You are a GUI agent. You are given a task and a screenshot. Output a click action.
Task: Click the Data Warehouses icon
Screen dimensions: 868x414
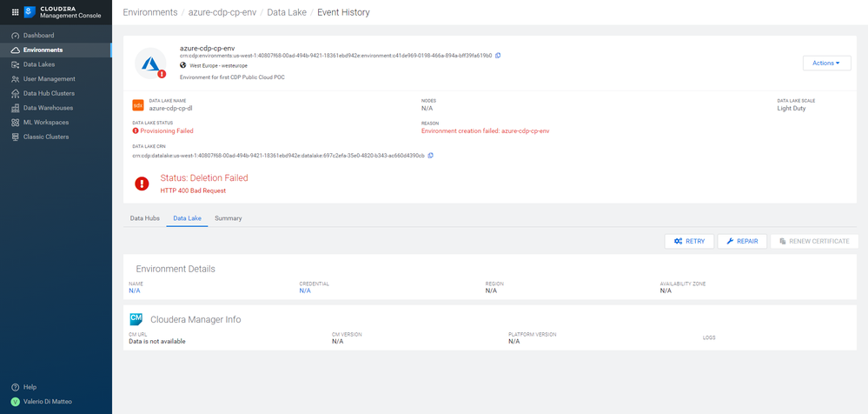[x=16, y=108]
